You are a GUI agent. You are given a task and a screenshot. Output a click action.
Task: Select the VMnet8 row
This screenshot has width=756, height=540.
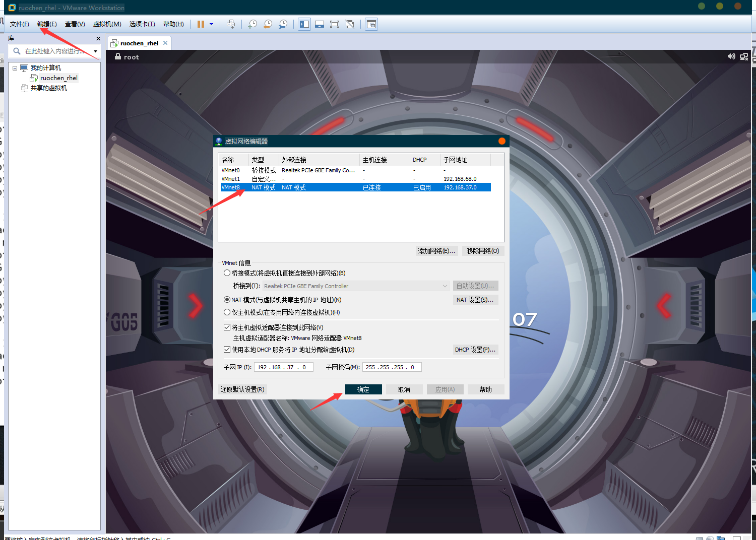tap(355, 187)
